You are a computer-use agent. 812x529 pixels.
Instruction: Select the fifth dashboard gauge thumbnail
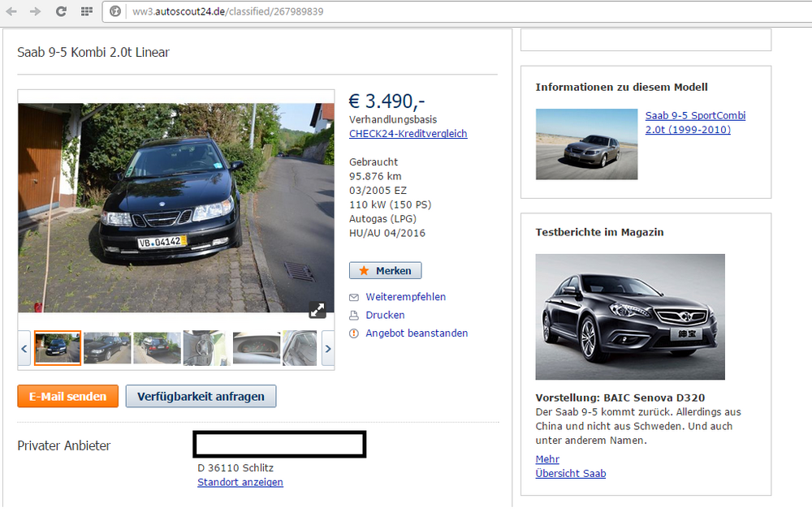pos(257,348)
